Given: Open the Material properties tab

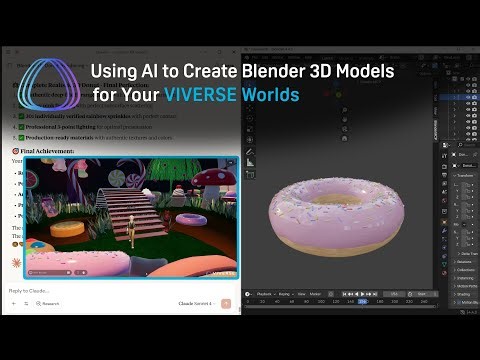Looking at the screenshot, I should click(444, 273).
